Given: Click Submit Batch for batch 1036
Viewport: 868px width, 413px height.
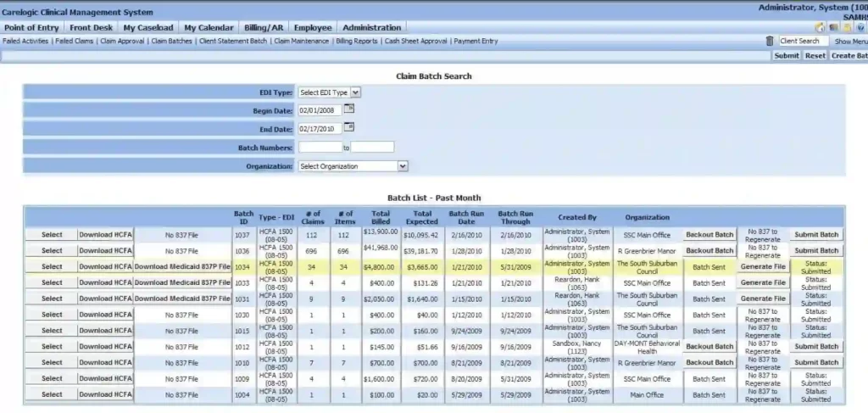Looking at the screenshot, I should tap(816, 251).
